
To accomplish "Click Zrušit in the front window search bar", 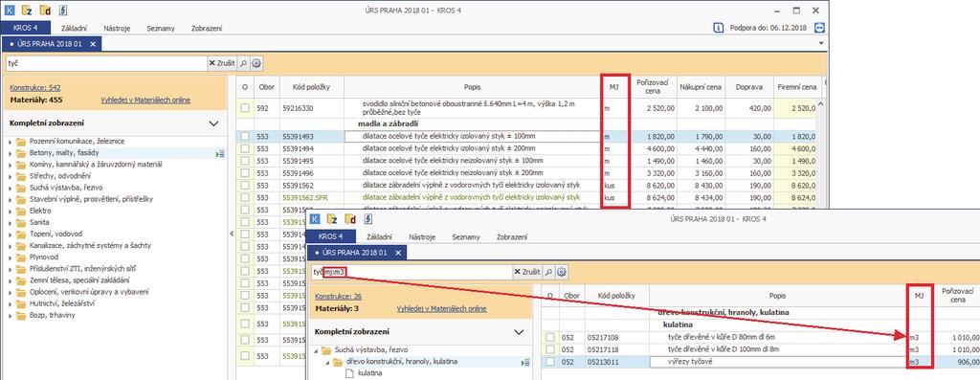I will point(527,272).
